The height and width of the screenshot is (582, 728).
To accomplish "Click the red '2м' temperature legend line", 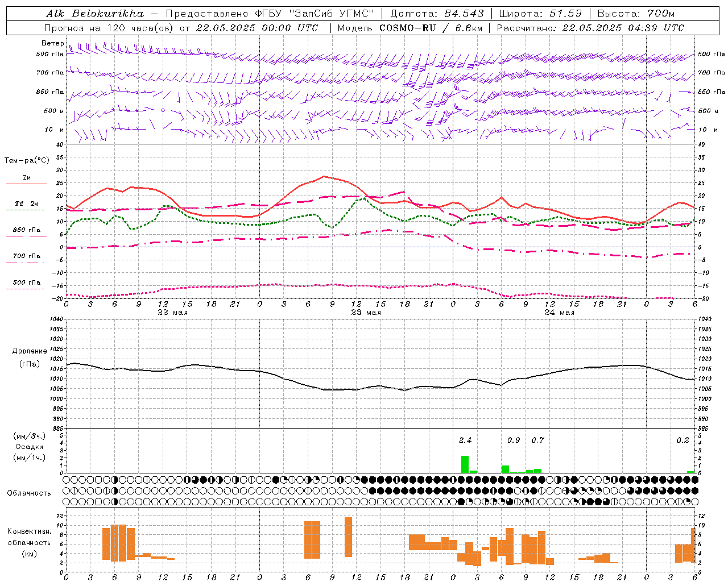I will pos(26,184).
